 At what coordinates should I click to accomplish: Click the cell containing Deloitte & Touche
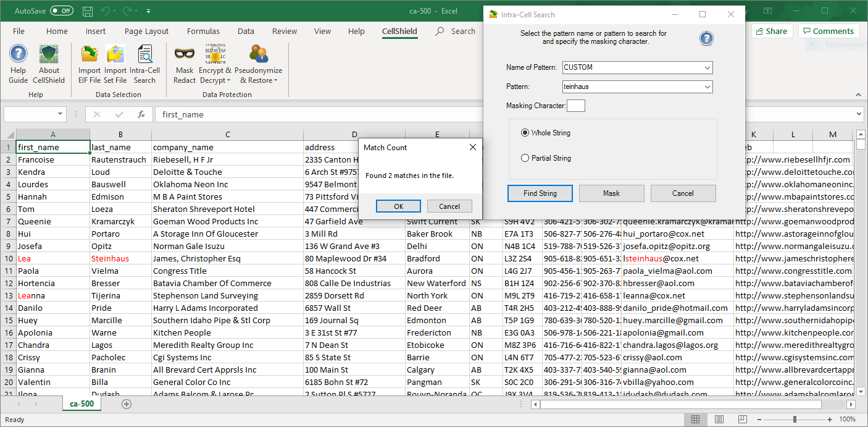click(227, 172)
